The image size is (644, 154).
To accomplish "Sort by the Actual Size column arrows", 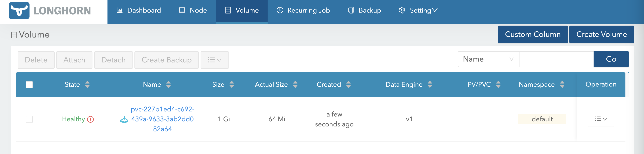I will pyautogui.click(x=295, y=84).
